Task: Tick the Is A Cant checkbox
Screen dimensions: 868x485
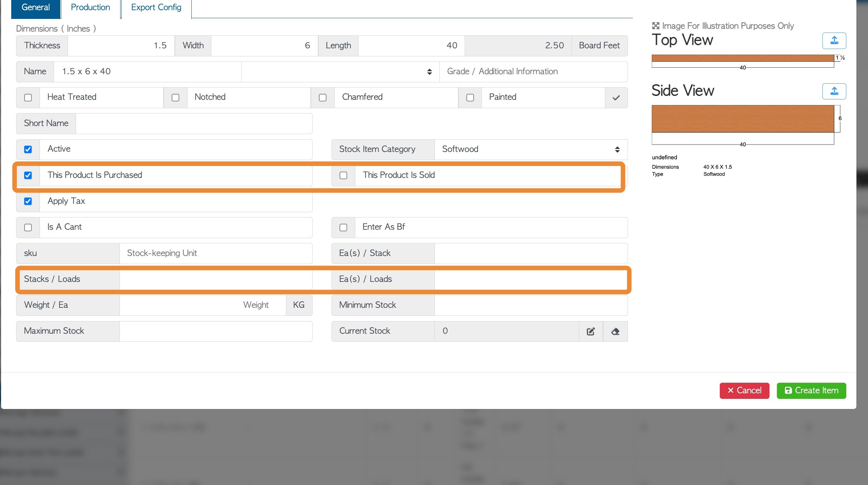Action: (28, 228)
